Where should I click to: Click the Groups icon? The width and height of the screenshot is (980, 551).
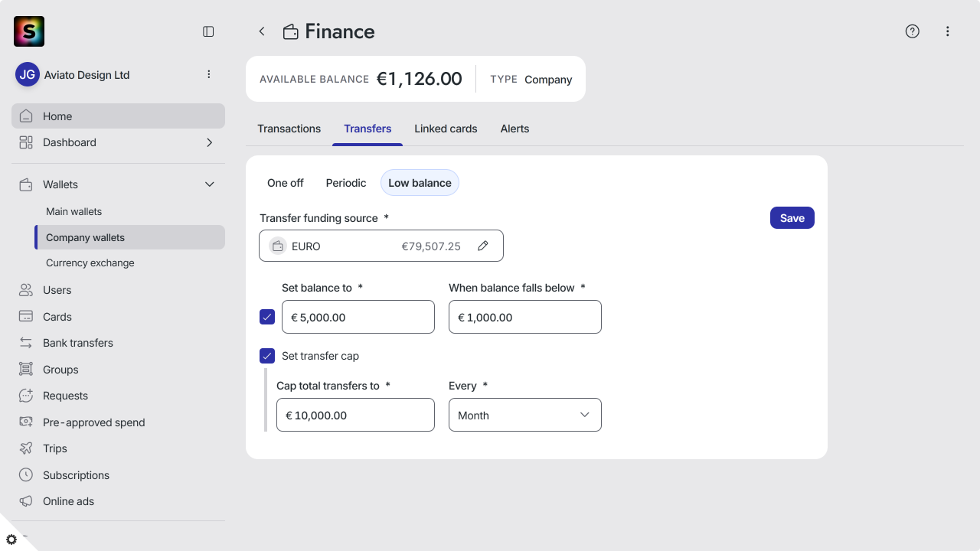[x=26, y=370]
